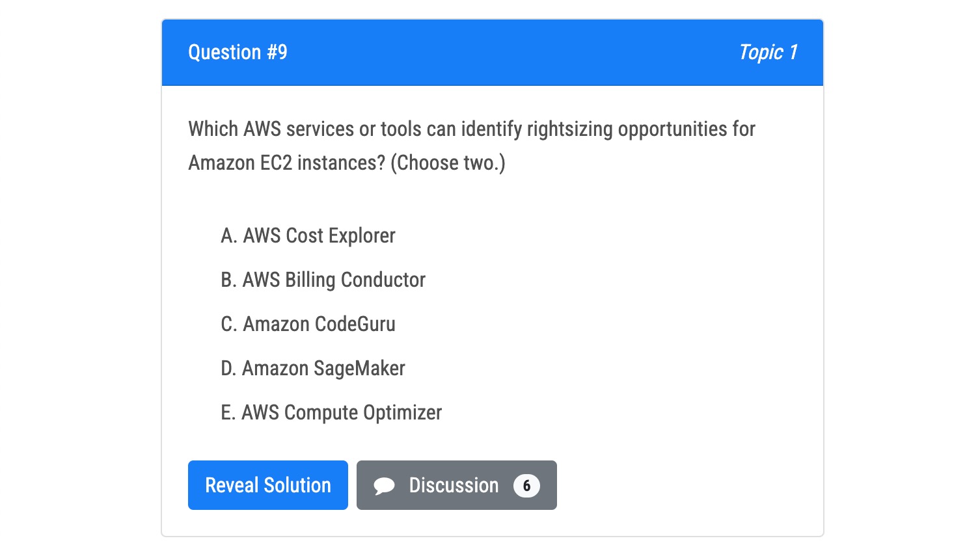The height and width of the screenshot is (545, 980).
Task: Click the Topic 1 label
Action: pos(768,52)
